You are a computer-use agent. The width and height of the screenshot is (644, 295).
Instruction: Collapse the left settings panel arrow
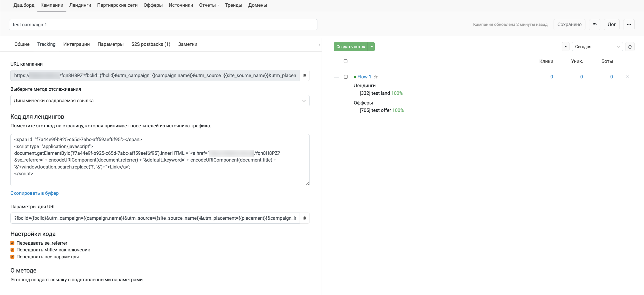click(319, 44)
